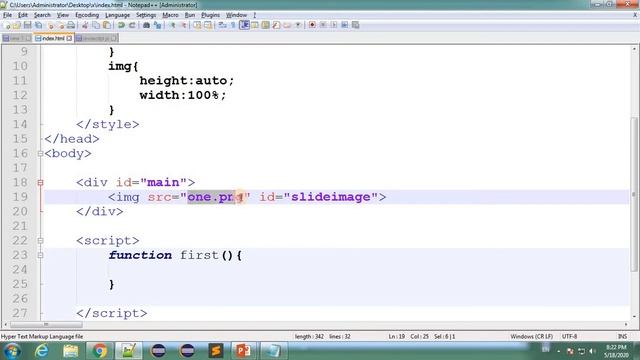640x360 pixels.
Task: Collapse the body fold marker on line 16
Action: (40, 153)
